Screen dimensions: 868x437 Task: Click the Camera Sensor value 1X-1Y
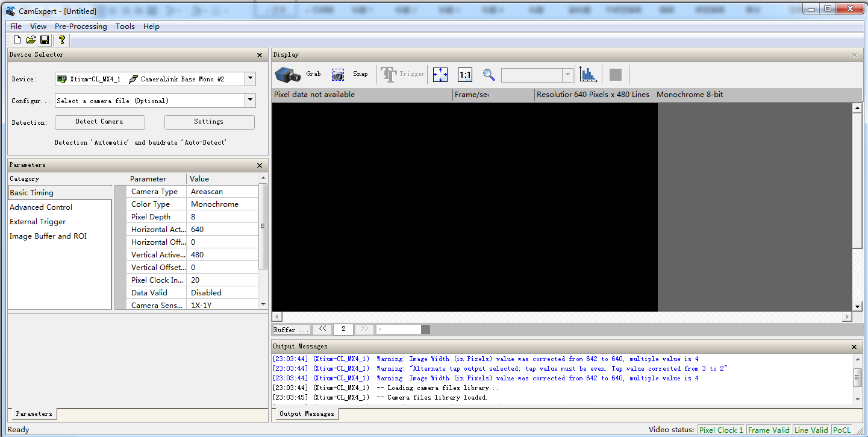pyautogui.click(x=222, y=305)
